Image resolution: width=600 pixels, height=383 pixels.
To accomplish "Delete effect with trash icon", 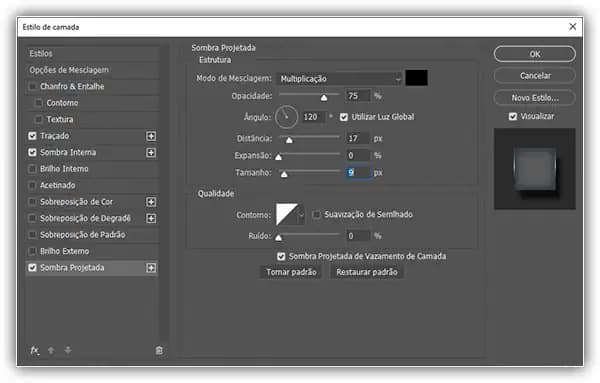I will tap(159, 350).
